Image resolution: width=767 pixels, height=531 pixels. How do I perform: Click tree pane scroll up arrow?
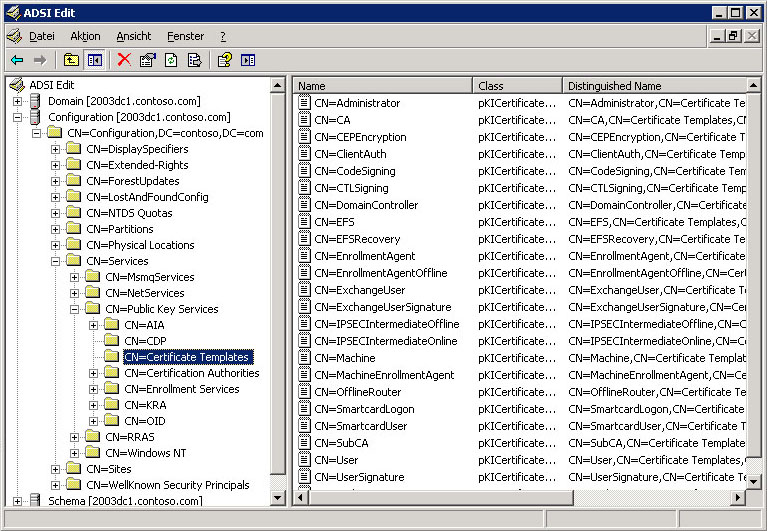point(277,86)
